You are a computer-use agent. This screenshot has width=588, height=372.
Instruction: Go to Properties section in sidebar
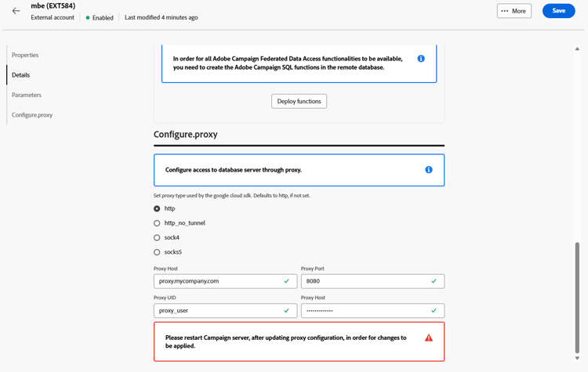click(x=25, y=55)
